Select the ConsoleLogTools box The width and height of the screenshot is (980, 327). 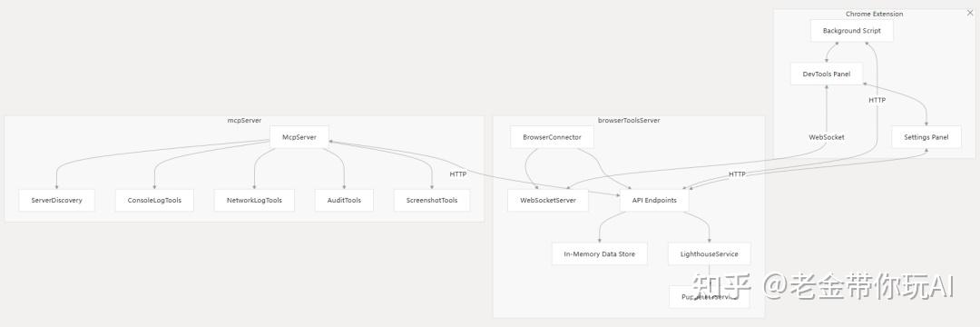tap(154, 200)
